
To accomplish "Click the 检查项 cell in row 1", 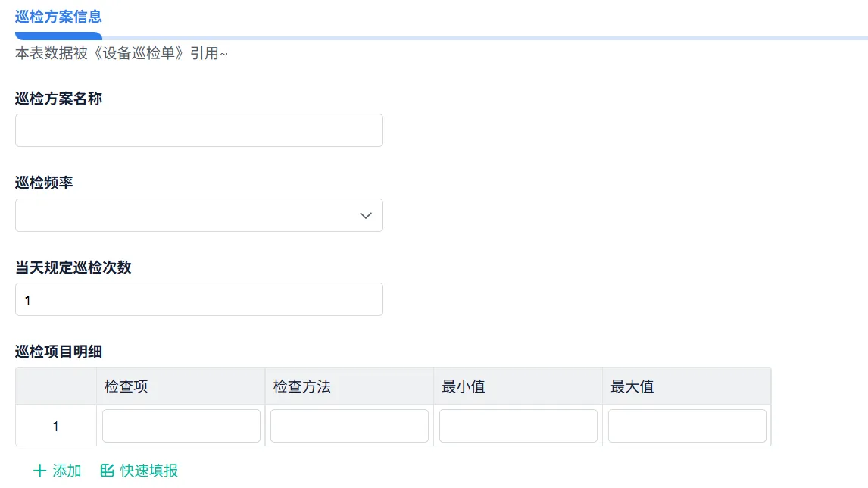I will [x=181, y=425].
